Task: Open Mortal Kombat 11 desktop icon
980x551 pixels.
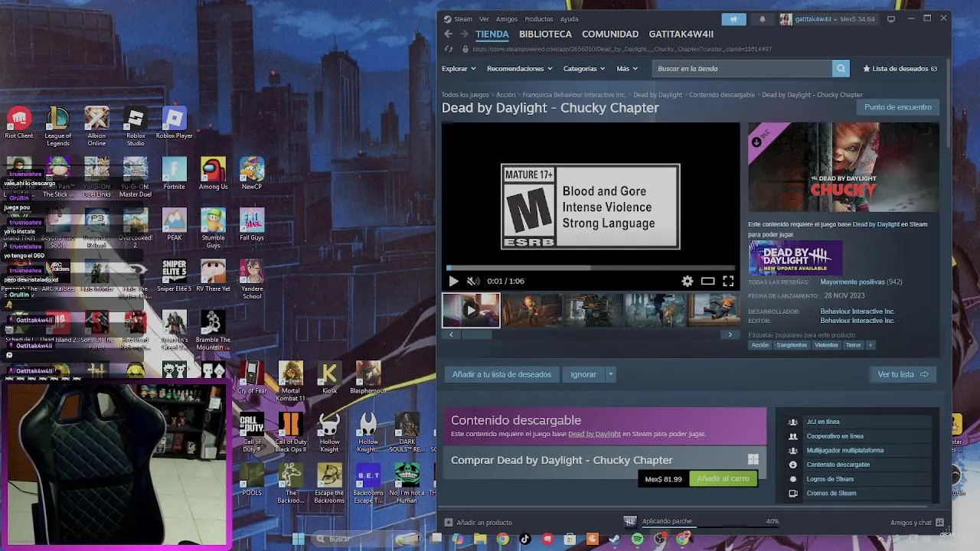Action: click(x=291, y=381)
